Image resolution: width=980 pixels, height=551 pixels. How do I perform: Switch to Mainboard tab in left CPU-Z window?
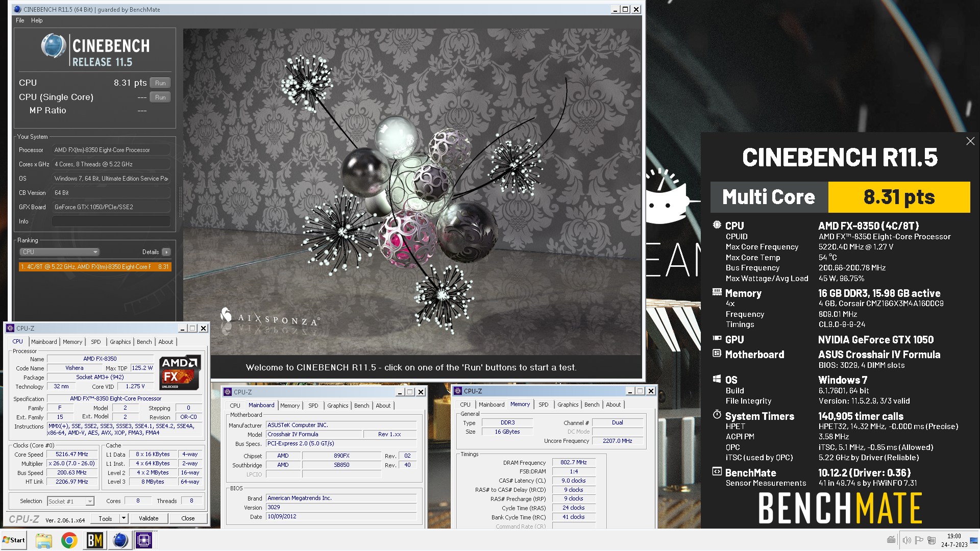(x=44, y=342)
